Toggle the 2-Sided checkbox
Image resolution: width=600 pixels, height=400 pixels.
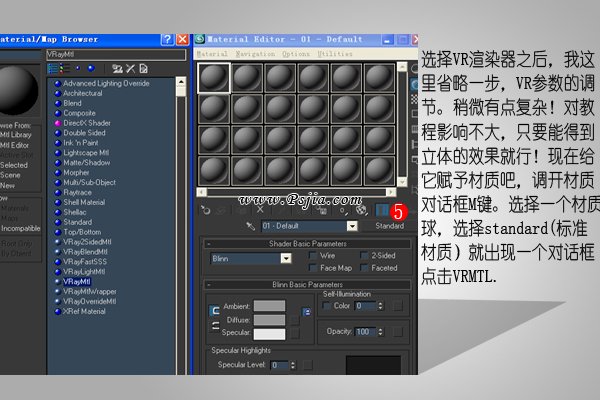pos(364,257)
